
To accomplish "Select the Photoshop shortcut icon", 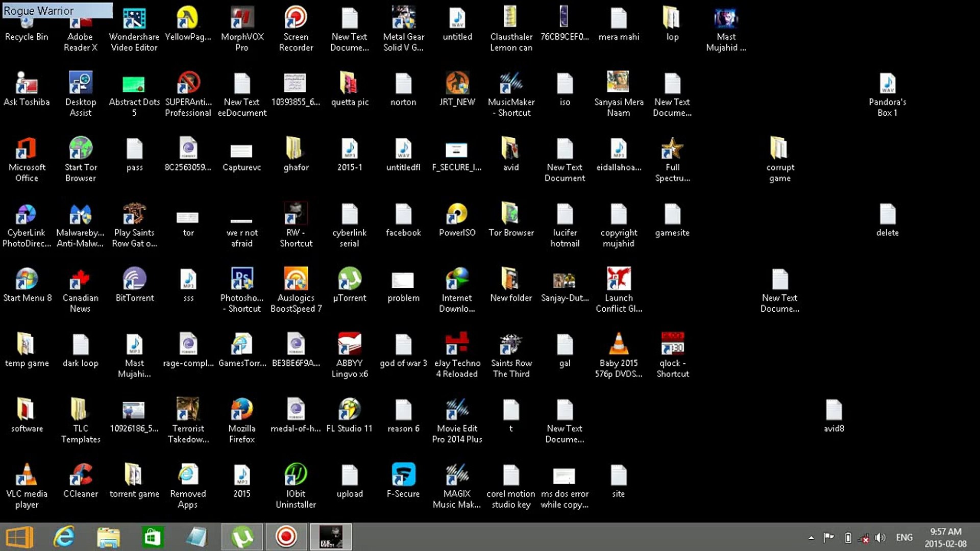I will coord(242,291).
